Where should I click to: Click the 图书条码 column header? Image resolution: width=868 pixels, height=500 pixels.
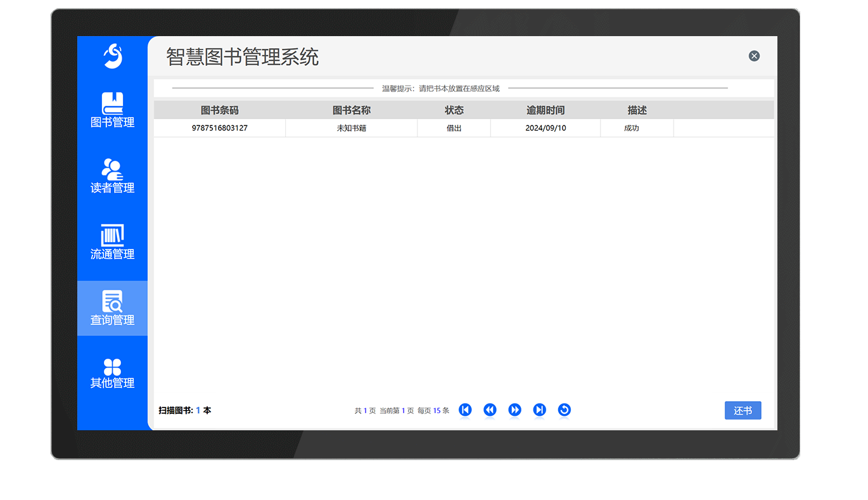point(219,110)
